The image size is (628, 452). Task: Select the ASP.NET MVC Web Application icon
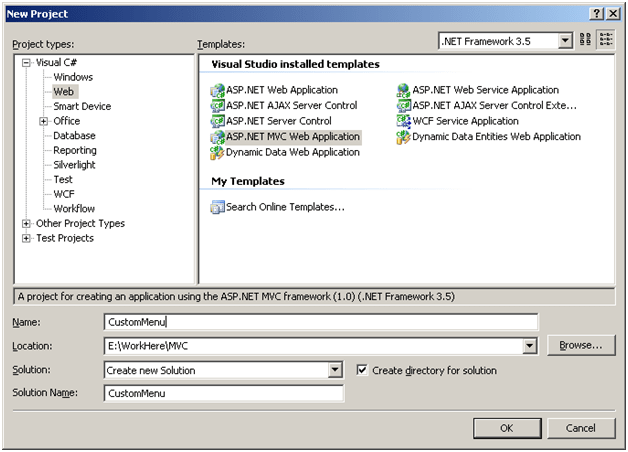[x=217, y=137]
